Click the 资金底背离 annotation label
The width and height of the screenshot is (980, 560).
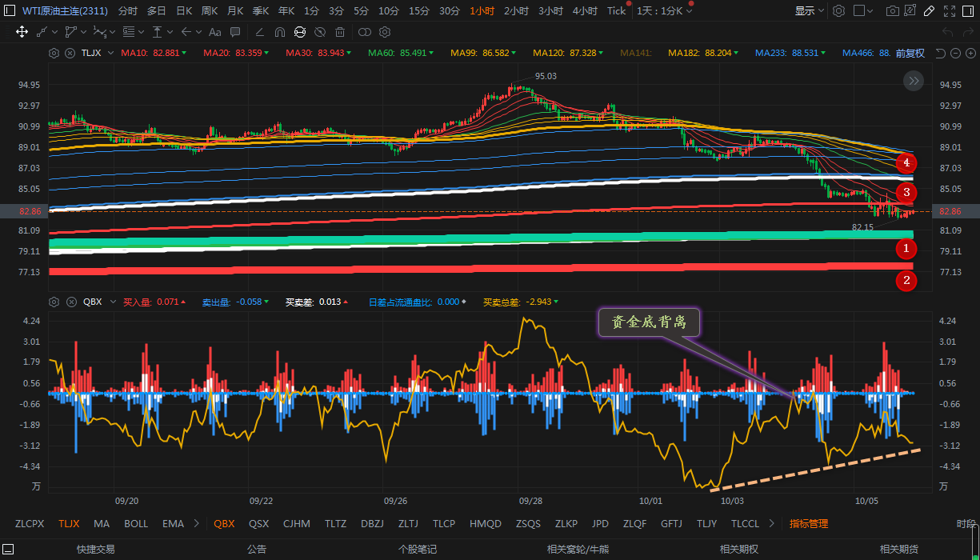pyautogui.click(x=650, y=323)
